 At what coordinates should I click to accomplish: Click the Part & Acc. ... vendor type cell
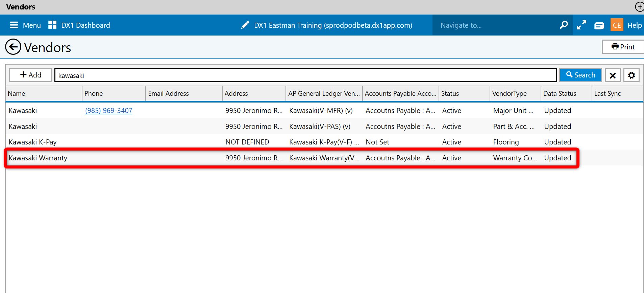514,127
